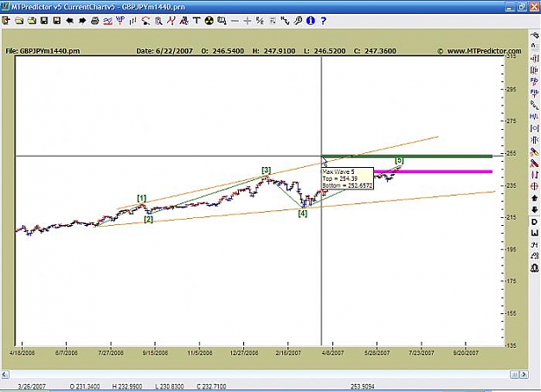This screenshot has width=541, height=392.
Task: Click the H: 247.9100 high value
Action: click(x=274, y=51)
